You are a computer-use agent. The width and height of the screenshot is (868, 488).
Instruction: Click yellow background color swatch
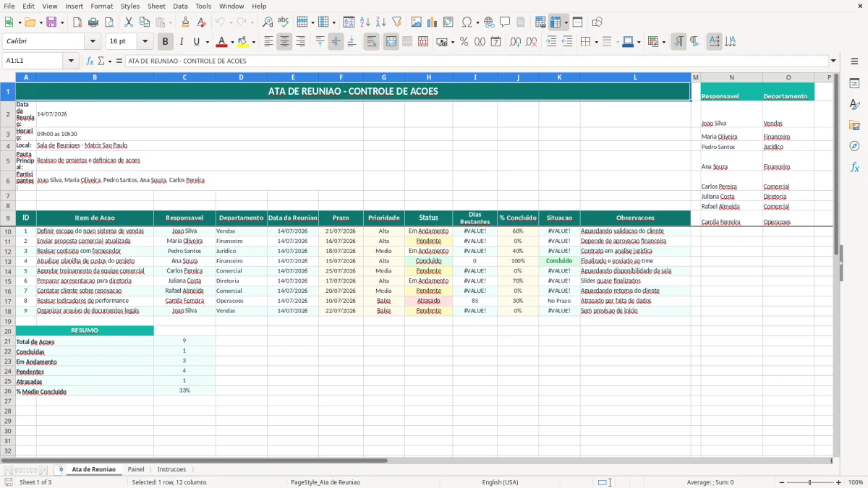pos(243,42)
